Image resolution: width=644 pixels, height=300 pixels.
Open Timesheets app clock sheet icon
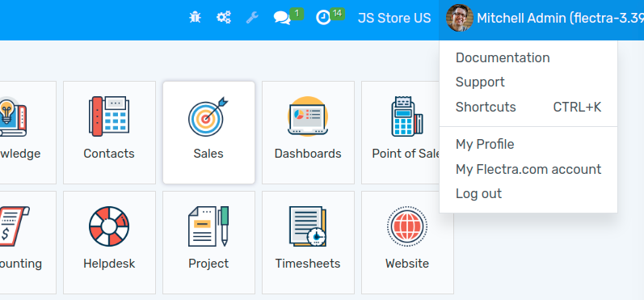click(x=308, y=226)
